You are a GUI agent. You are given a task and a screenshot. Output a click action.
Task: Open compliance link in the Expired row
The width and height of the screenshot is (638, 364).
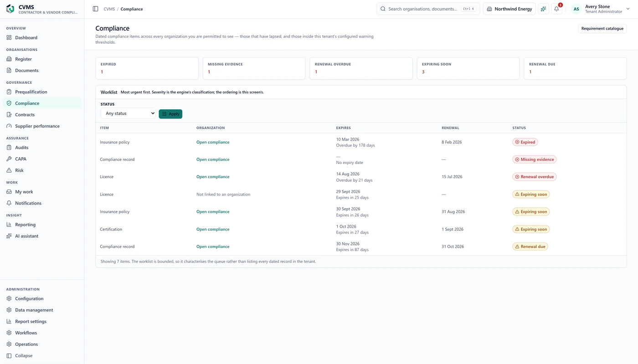pyautogui.click(x=213, y=142)
